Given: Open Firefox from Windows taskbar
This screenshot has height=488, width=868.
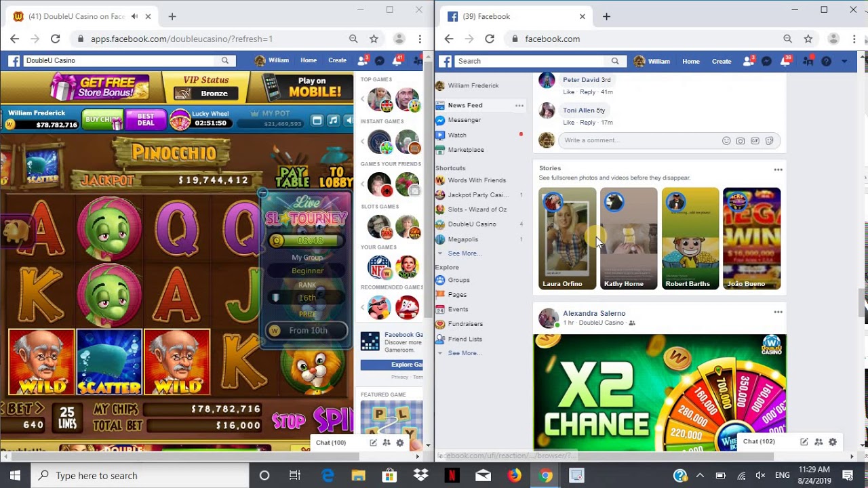Looking at the screenshot, I should tap(515, 475).
